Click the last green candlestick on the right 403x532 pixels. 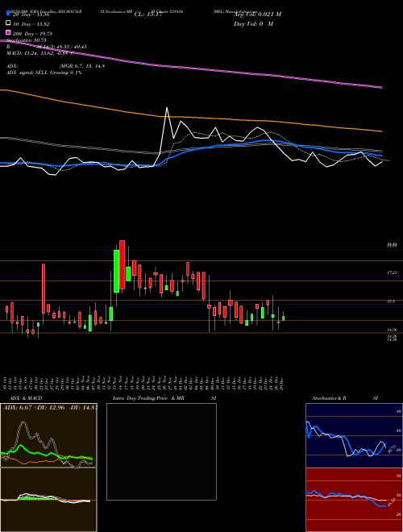[284, 318]
